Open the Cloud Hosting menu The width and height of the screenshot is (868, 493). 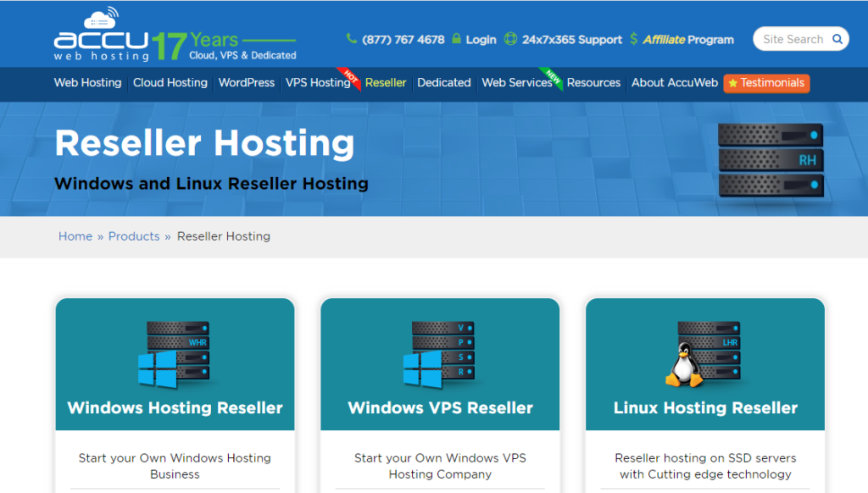click(x=170, y=82)
